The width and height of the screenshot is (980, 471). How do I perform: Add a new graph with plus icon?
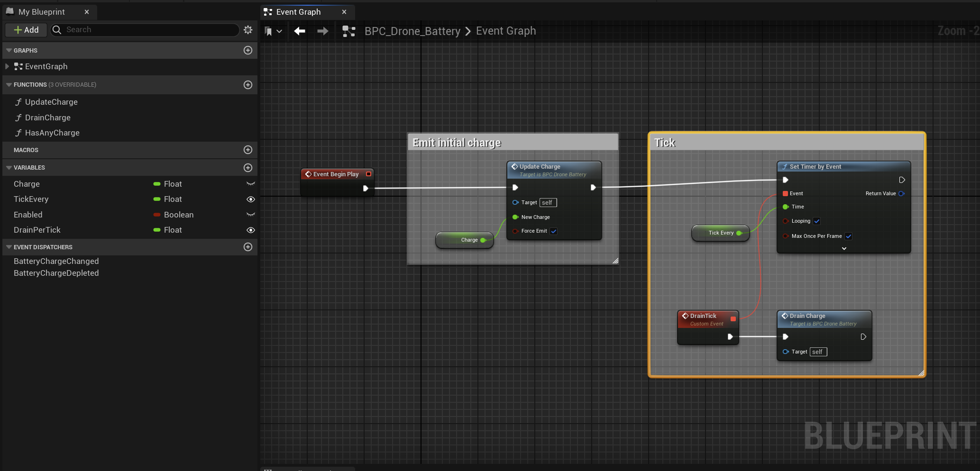[x=248, y=50]
